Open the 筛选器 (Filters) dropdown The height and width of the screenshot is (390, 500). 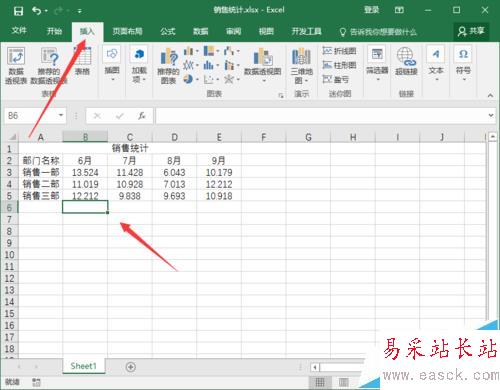click(x=377, y=64)
